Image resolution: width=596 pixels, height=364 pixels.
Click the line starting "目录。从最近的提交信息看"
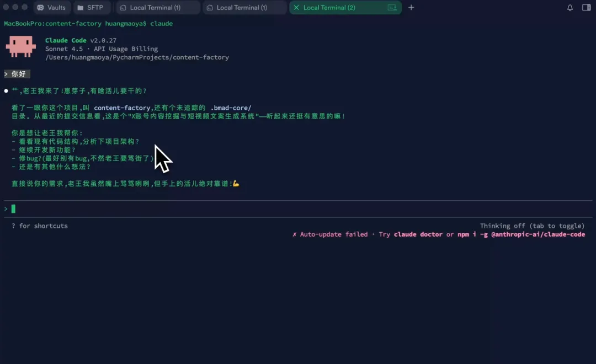pos(178,116)
